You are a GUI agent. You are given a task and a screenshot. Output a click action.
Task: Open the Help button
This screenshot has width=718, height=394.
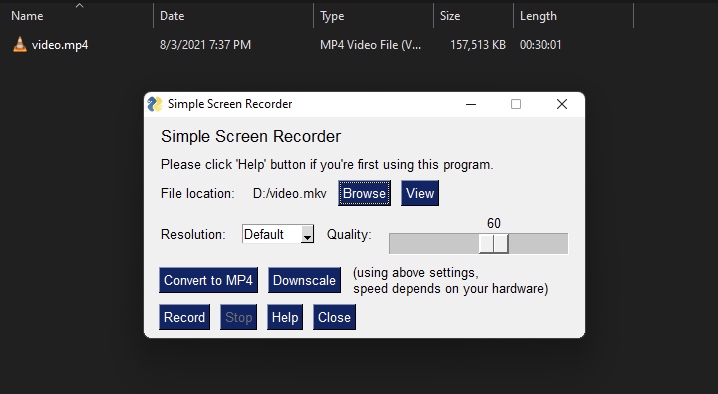[x=285, y=317]
